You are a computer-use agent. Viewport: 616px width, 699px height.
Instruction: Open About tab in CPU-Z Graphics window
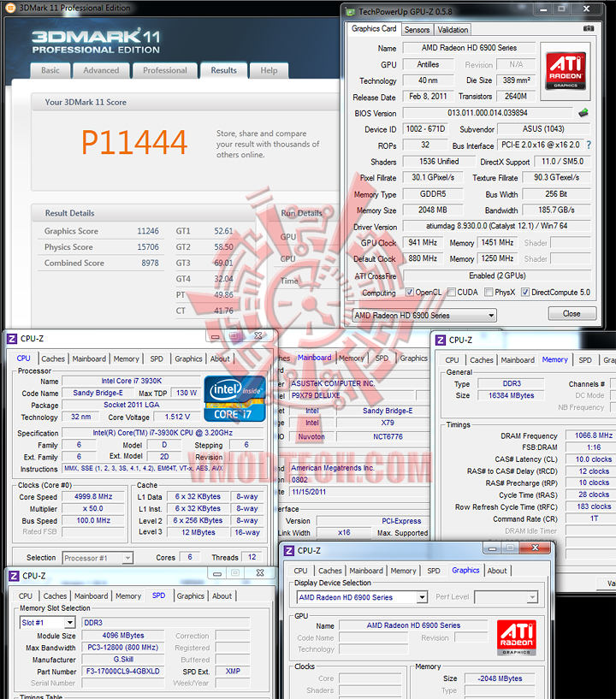click(497, 571)
